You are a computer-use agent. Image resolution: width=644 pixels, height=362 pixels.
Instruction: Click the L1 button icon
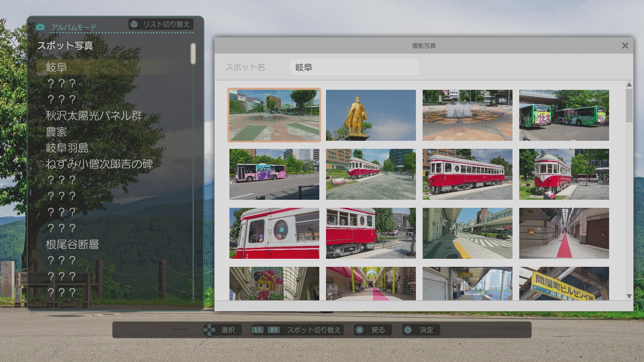click(x=258, y=330)
